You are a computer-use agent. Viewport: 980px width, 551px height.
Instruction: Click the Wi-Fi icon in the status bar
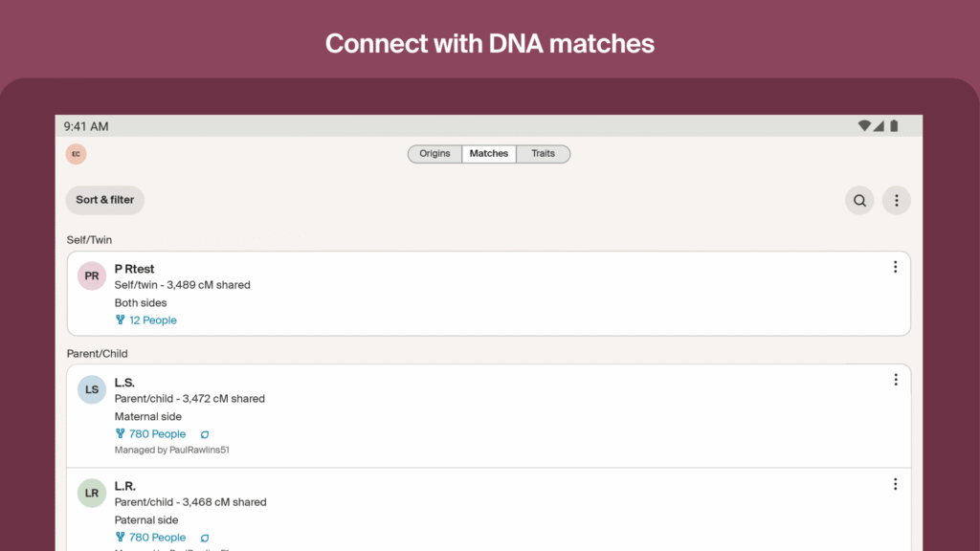coord(863,125)
